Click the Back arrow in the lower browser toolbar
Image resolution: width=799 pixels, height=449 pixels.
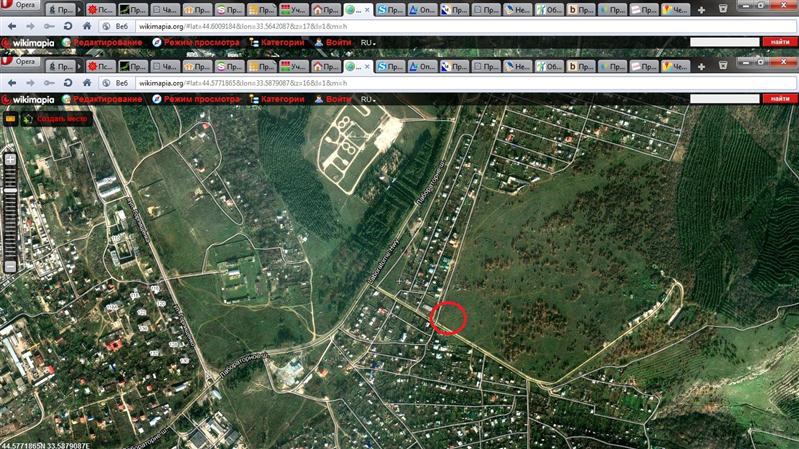point(11,82)
